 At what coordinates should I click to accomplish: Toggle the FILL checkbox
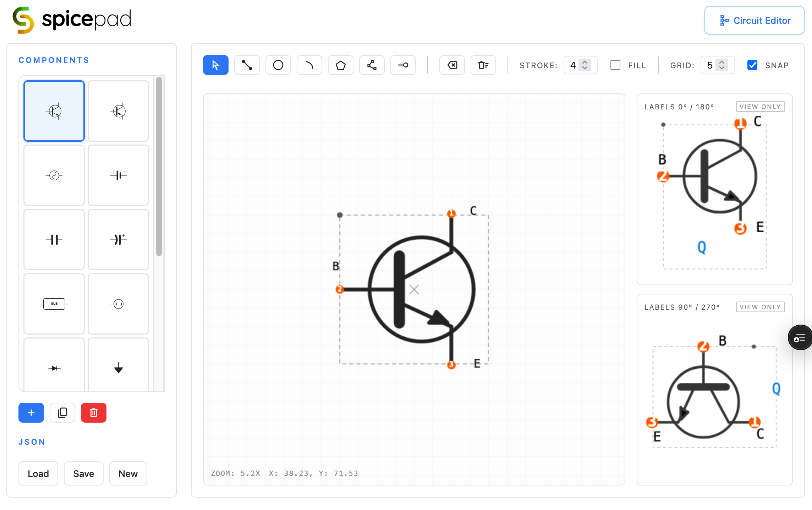pos(615,65)
